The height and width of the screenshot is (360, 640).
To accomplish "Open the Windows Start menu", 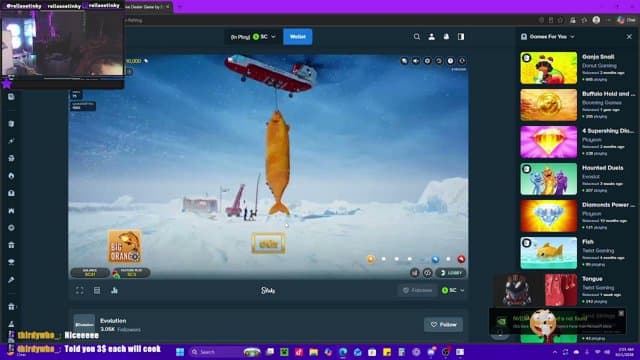I will (180, 352).
